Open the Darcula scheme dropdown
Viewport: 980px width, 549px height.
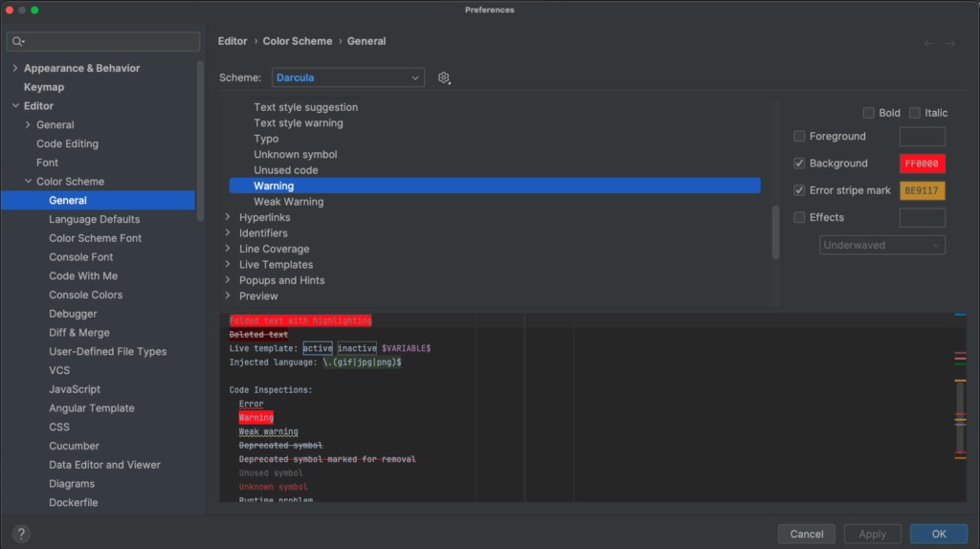click(x=348, y=77)
